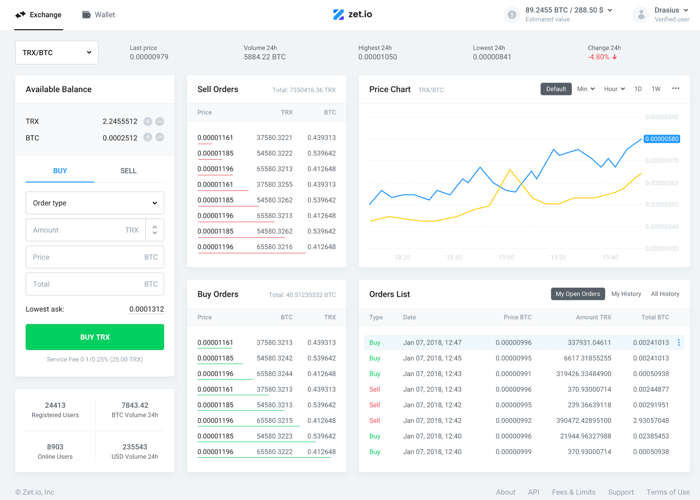
Task: Switch chart interval to 1W
Action: [x=656, y=89]
